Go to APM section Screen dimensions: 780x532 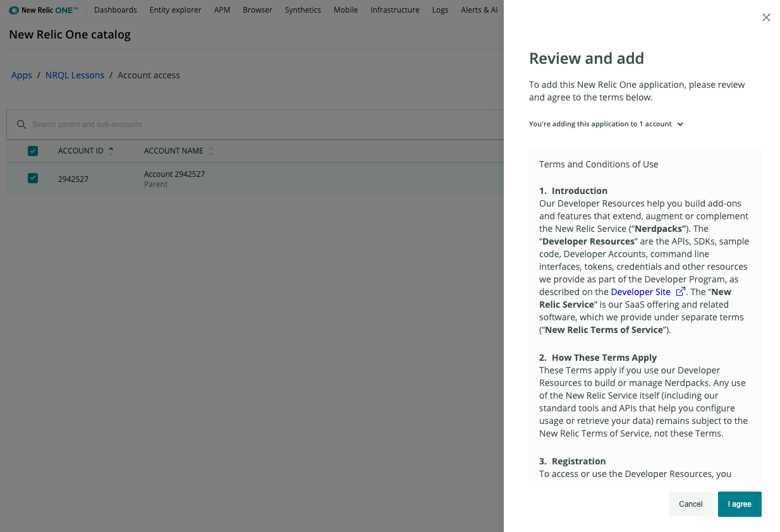click(x=222, y=10)
